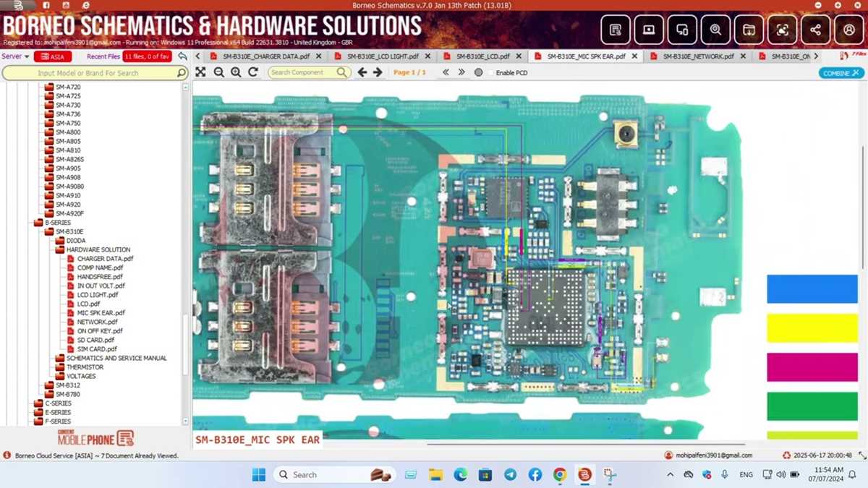Open Facebook from the taskbar
Screen dimensions: 868x488
pos(535,475)
